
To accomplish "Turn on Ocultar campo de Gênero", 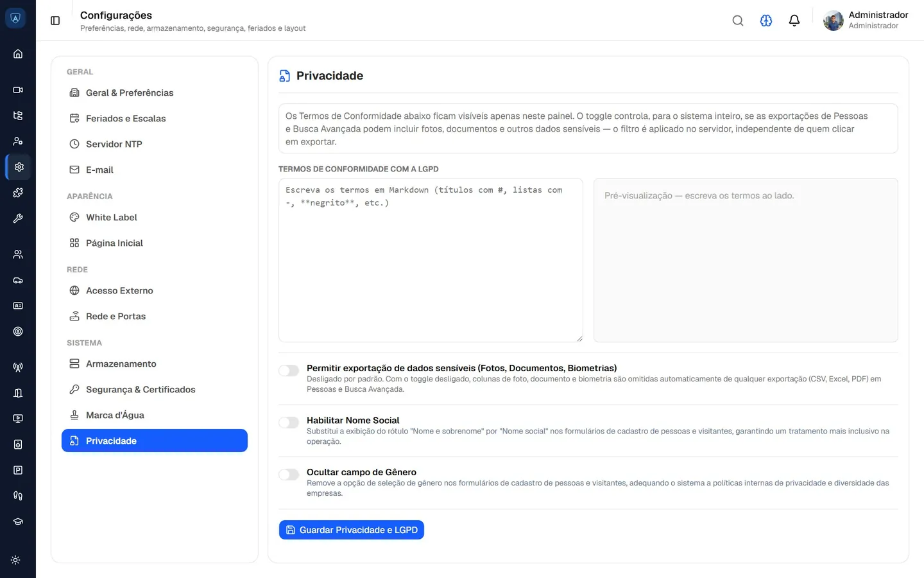I will (x=289, y=475).
